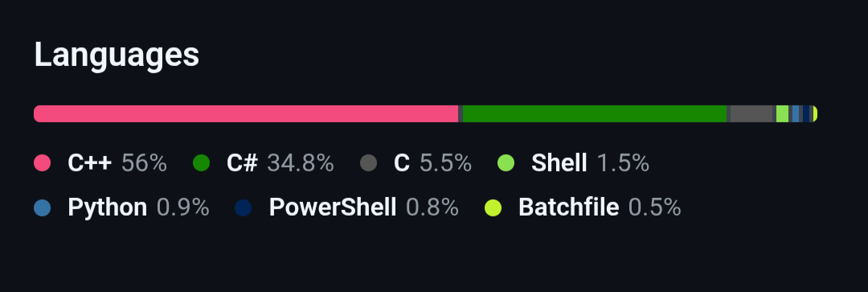Select the C language label
Viewport: 868px width, 292px height.
(402, 163)
